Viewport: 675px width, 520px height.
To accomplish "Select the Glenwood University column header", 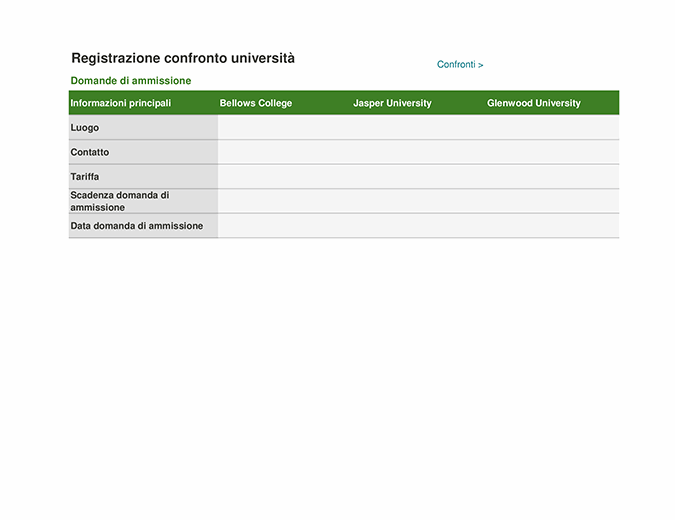I will [x=552, y=103].
